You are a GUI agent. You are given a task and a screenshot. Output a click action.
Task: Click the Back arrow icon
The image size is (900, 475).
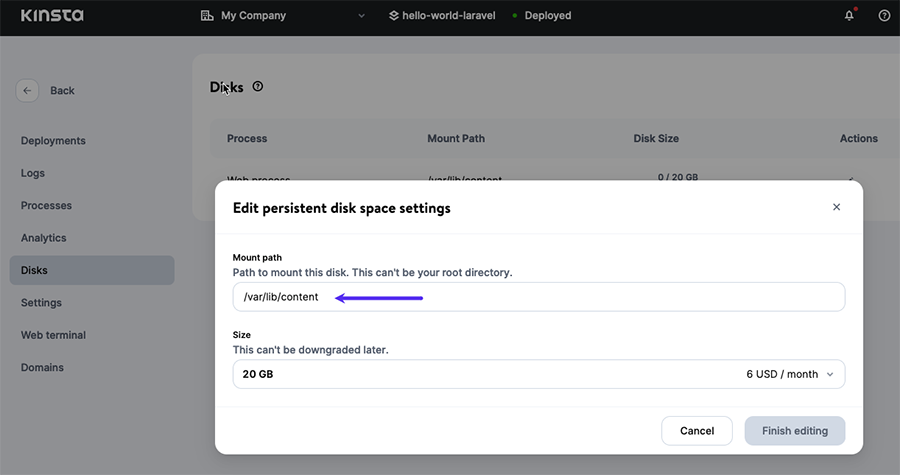27,90
